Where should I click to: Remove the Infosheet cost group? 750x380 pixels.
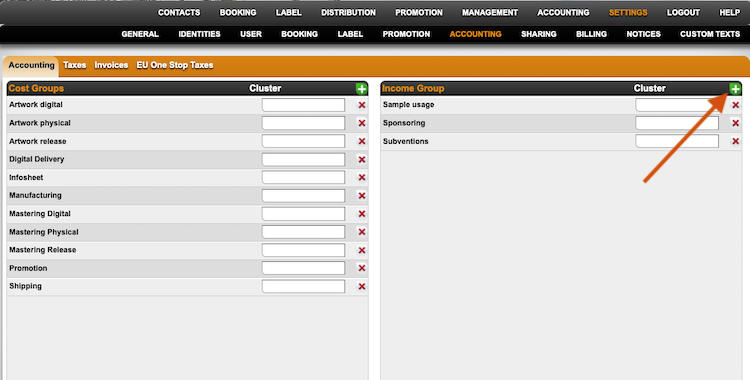click(362, 178)
